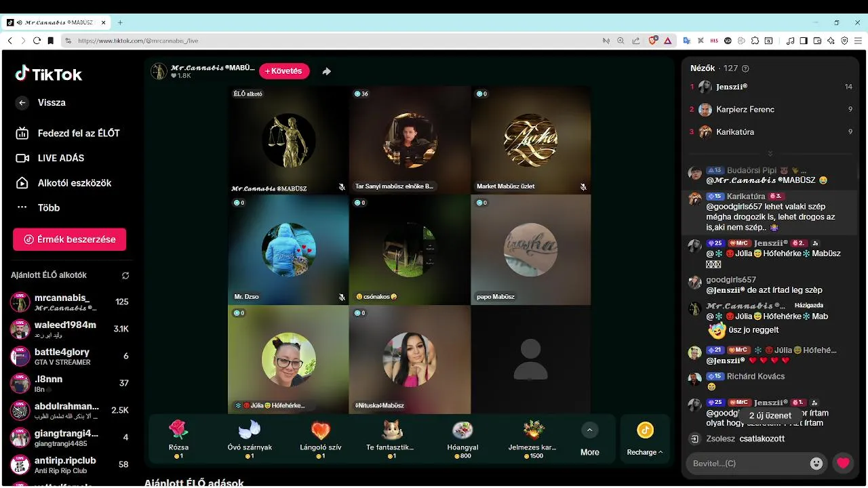
Task: Click the Brave Shields lion icon
Action: click(653, 41)
